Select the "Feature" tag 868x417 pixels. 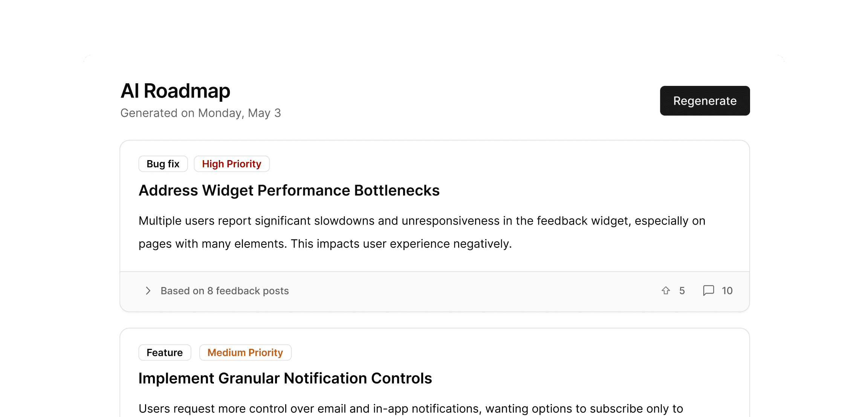165,353
